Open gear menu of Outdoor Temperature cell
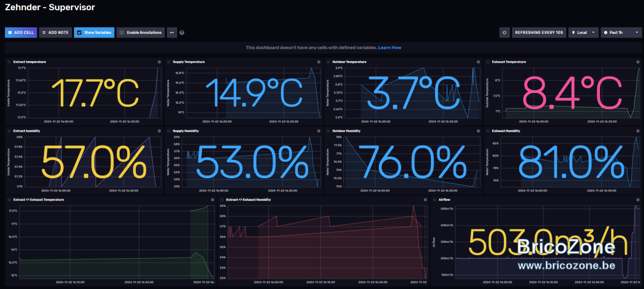644x289 pixels. point(478,62)
